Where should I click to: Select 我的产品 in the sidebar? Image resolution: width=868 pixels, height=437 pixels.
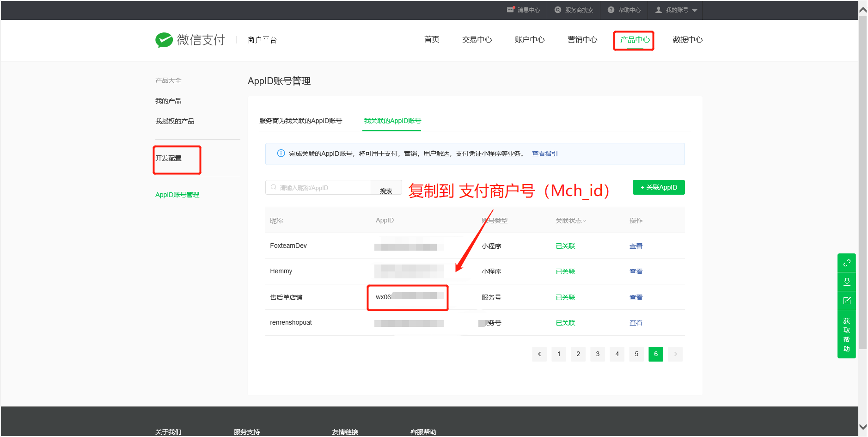(x=168, y=101)
